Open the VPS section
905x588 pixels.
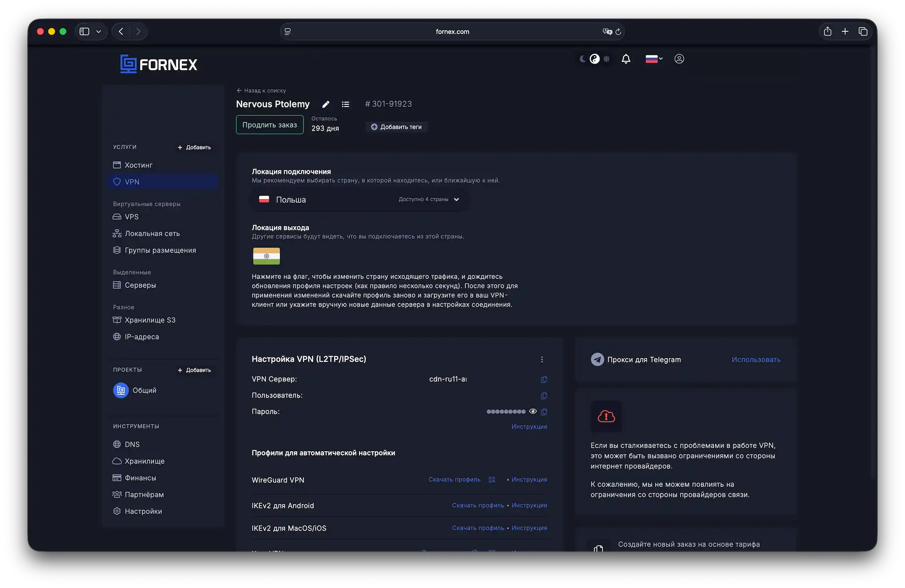(x=131, y=217)
